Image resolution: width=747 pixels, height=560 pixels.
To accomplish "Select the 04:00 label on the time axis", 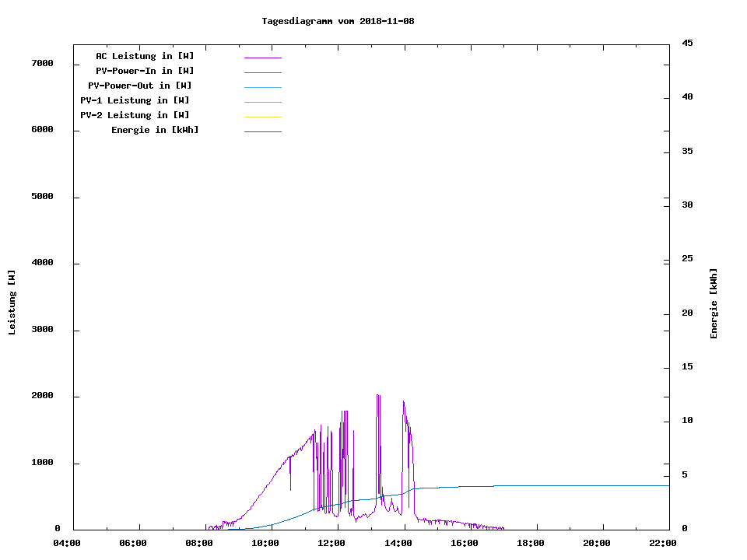I will [67, 544].
